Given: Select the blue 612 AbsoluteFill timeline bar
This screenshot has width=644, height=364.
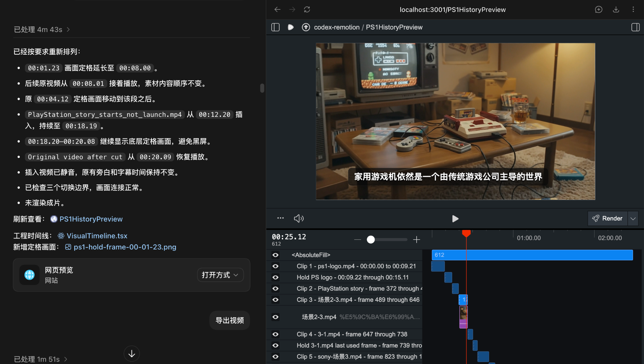Looking at the screenshot, I should point(532,255).
